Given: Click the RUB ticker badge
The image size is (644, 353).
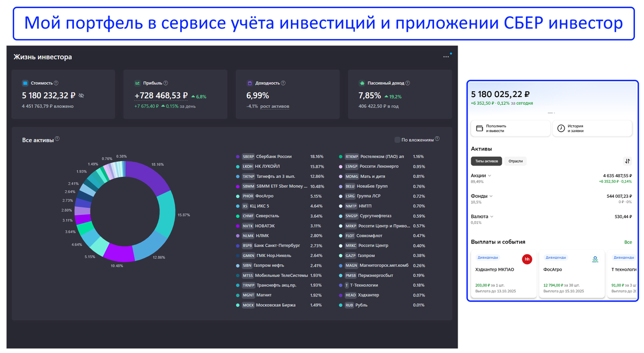Looking at the screenshot, I should 349,305.
